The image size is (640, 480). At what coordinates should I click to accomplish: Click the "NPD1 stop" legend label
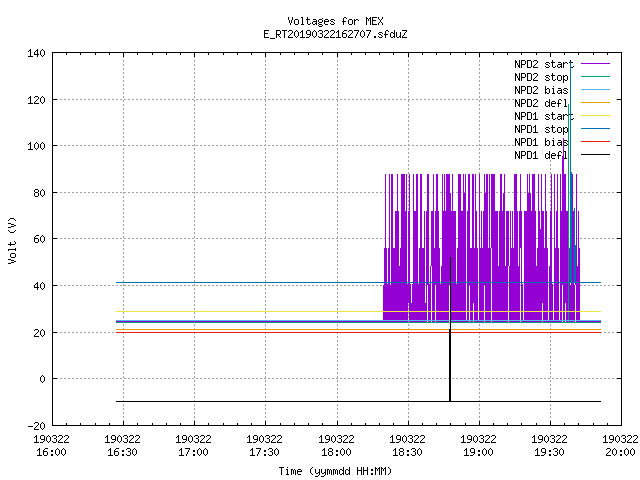click(541, 129)
